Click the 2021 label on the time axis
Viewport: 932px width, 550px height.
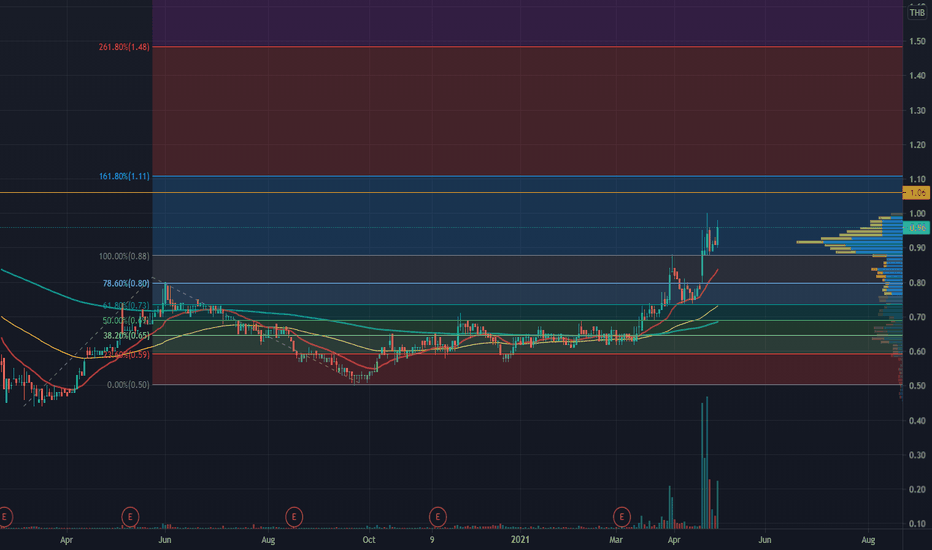pyautogui.click(x=520, y=540)
